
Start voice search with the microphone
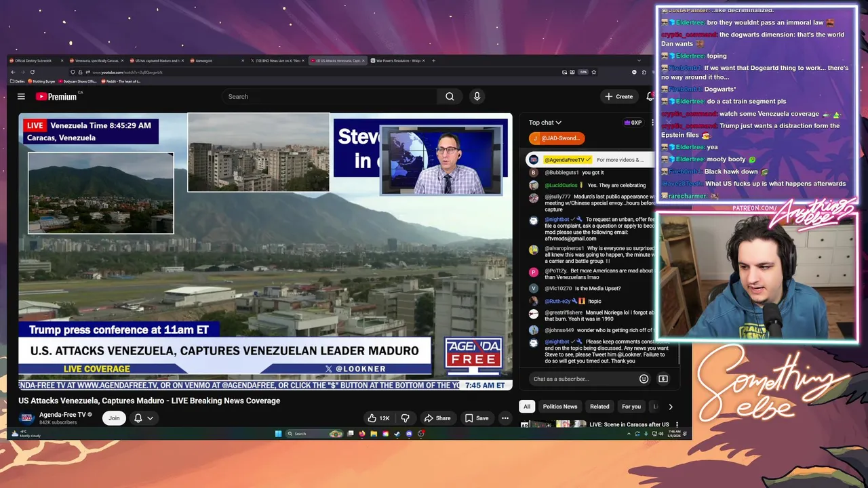tap(477, 96)
